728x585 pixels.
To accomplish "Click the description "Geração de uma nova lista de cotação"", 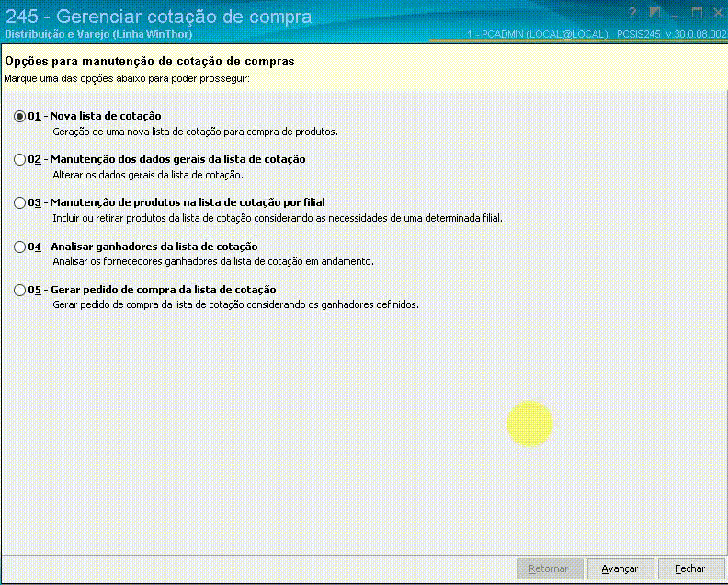I will pyautogui.click(x=195, y=132).
